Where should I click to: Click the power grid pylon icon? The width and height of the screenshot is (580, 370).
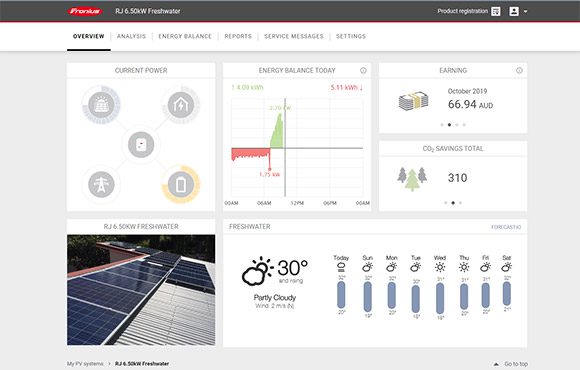click(x=101, y=184)
